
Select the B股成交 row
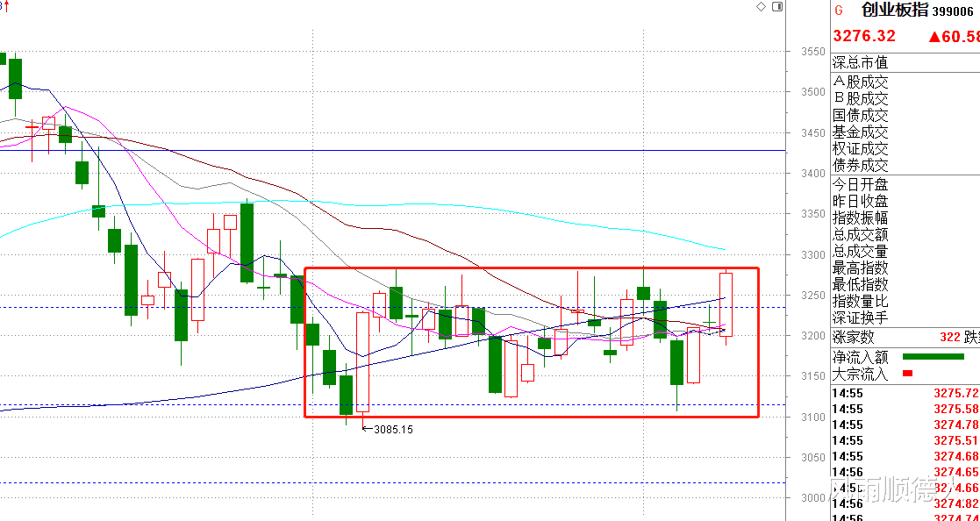point(905,98)
